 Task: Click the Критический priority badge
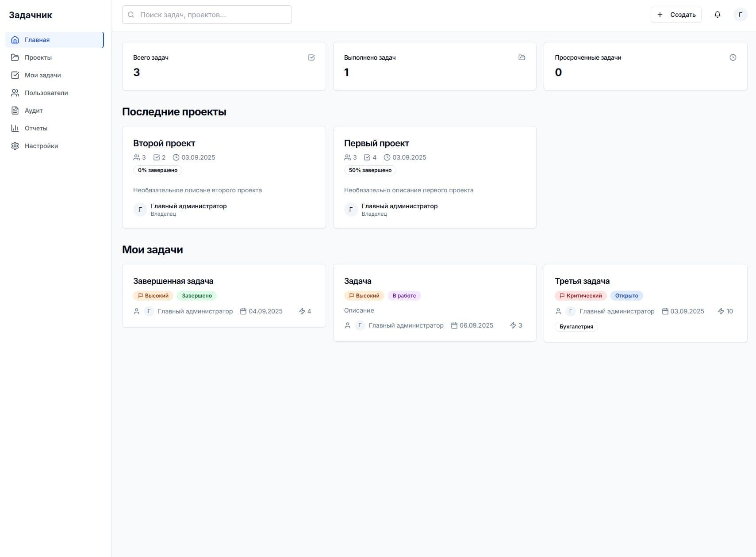coord(580,296)
